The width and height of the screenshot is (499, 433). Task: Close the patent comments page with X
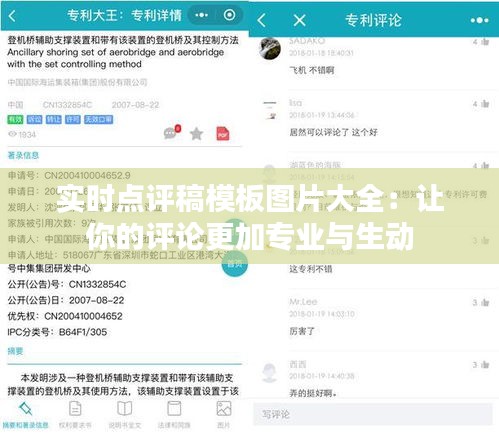299,20
